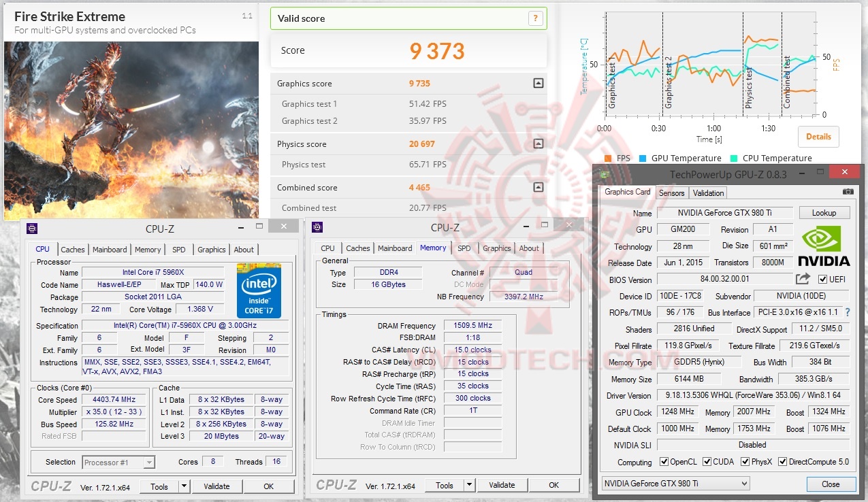The height and width of the screenshot is (502, 868).
Task: Click the overall Score value 9 373
Action: 437,51
